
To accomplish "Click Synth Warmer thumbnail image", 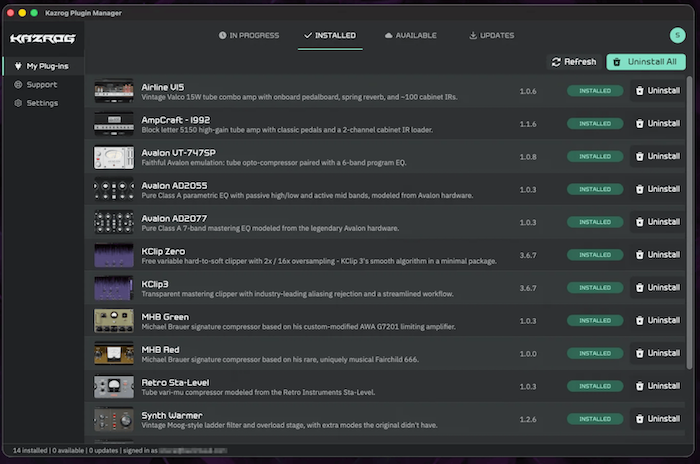I will (x=114, y=419).
